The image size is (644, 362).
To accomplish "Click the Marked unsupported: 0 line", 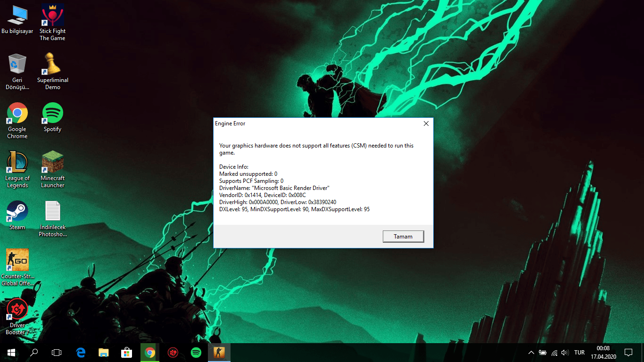I will (248, 174).
